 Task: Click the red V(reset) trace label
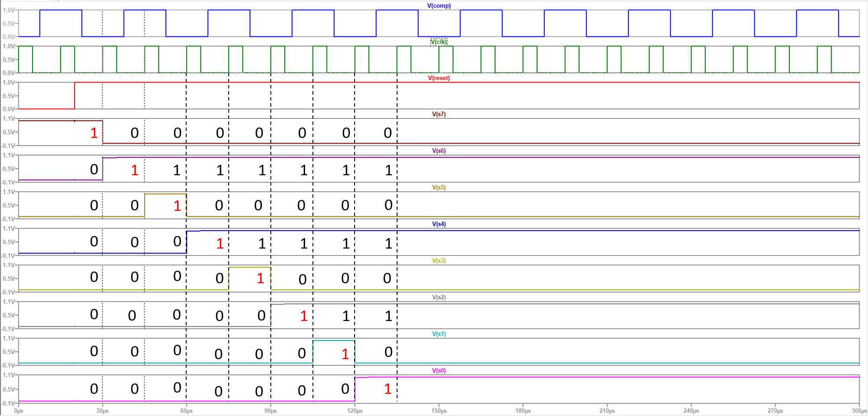[439, 78]
